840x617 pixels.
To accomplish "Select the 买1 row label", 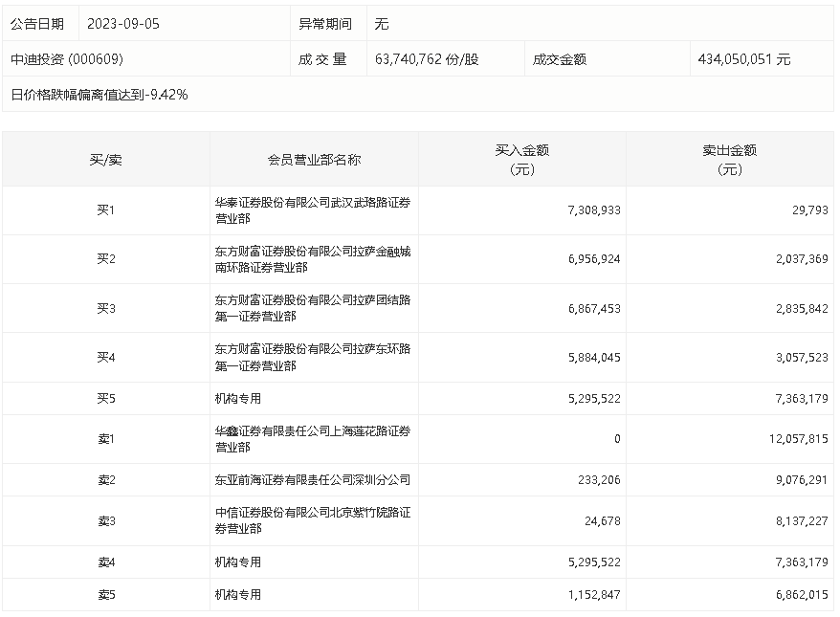I will [x=105, y=209].
